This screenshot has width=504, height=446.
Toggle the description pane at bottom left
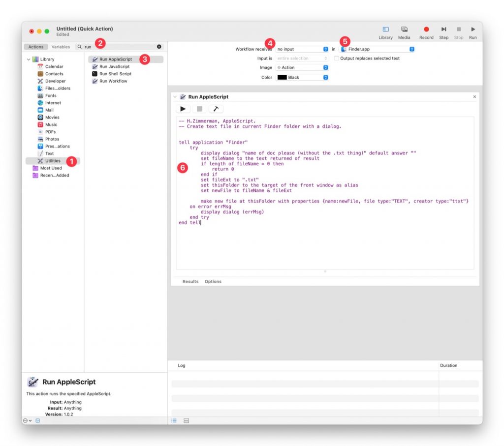tap(37, 420)
